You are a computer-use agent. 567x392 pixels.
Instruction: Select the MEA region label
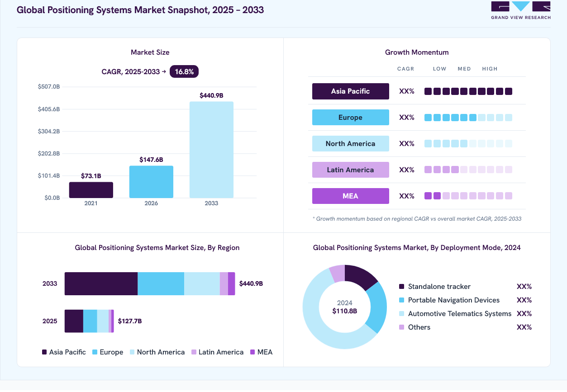351,196
